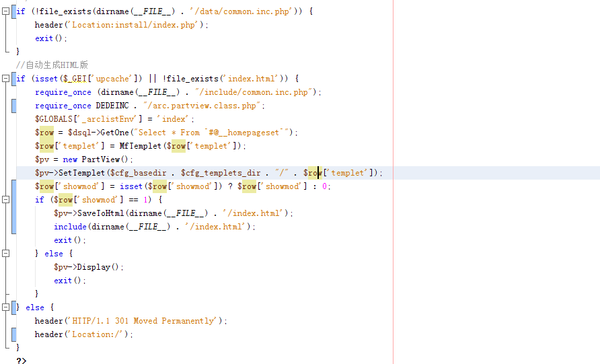The image size is (600, 364).
Task: Click the change marker beside header('Location:/') line
Action: click(13, 334)
